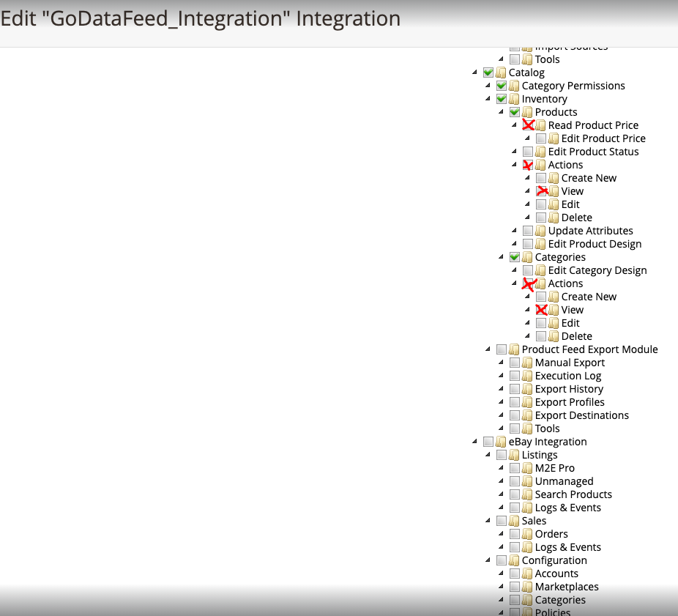678x616 pixels.
Task: Click the Export Profiles folder icon
Action: (x=527, y=402)
